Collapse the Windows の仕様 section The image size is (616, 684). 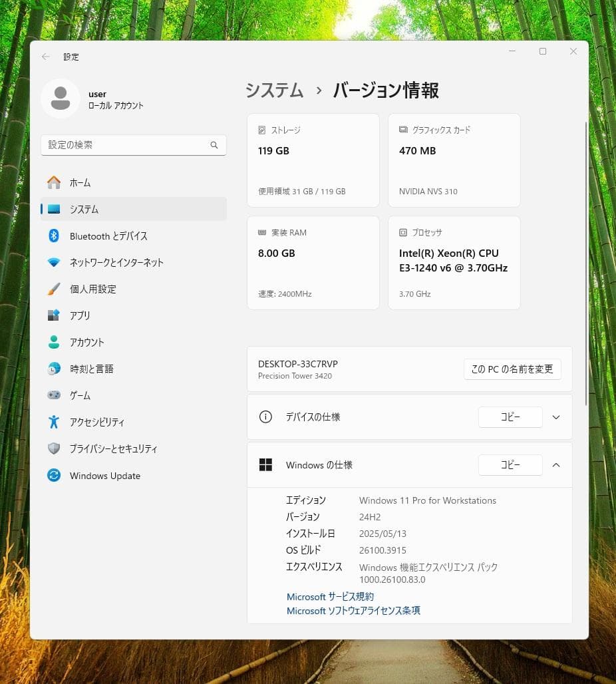tap(555, 465)
